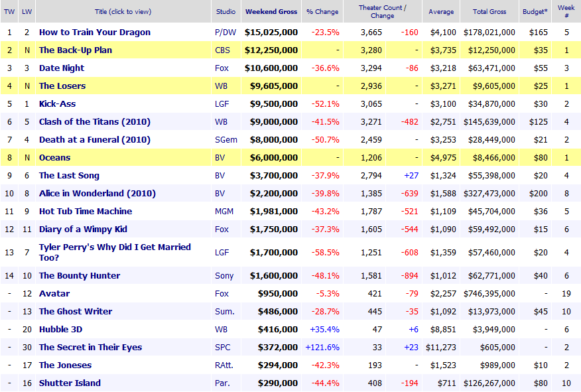Screen dimensions: 581x392
Task: Click the Par. studio link
Action: click(222, 383)
